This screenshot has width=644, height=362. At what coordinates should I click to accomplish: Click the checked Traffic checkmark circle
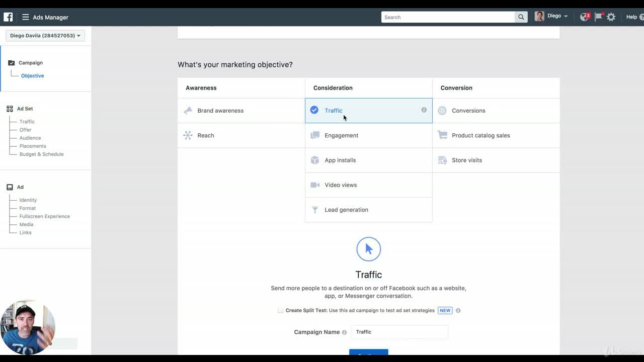(x=314, y=110)
